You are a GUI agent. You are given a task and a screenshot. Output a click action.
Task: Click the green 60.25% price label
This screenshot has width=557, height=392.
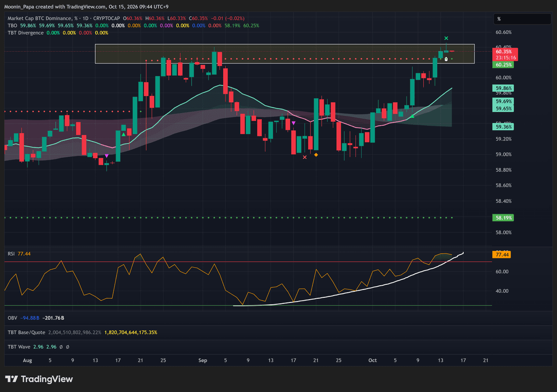click(x=504, y=65)
